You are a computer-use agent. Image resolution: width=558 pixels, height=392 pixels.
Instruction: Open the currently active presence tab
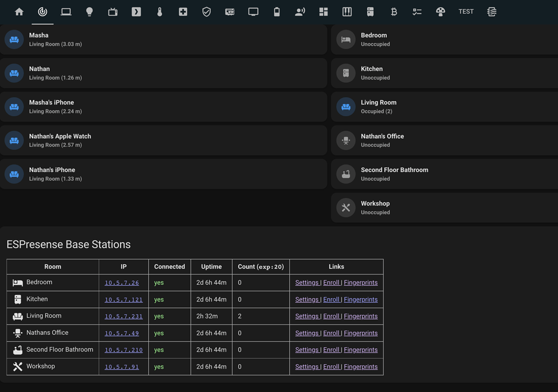(43, 11)
